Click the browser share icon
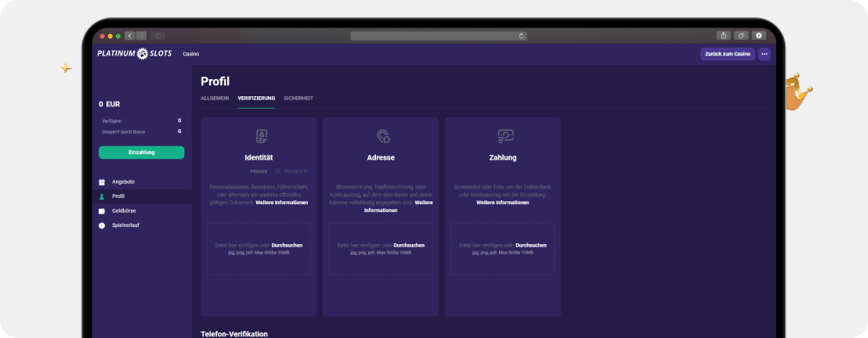 click(x=724, y=35)
